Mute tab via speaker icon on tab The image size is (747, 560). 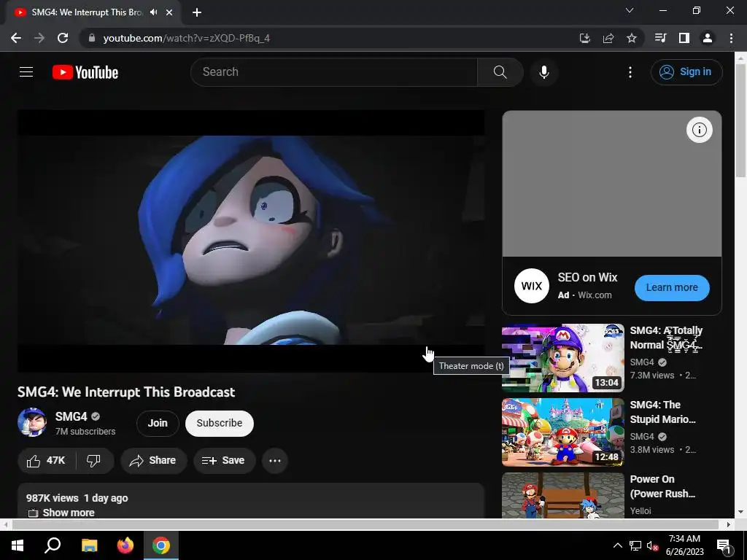pyautogui.click(x=153, y=12)
